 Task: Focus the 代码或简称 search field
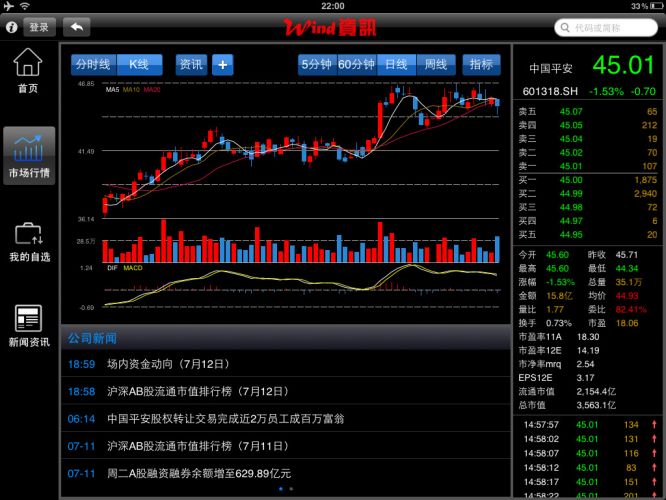tap(610, 27)
